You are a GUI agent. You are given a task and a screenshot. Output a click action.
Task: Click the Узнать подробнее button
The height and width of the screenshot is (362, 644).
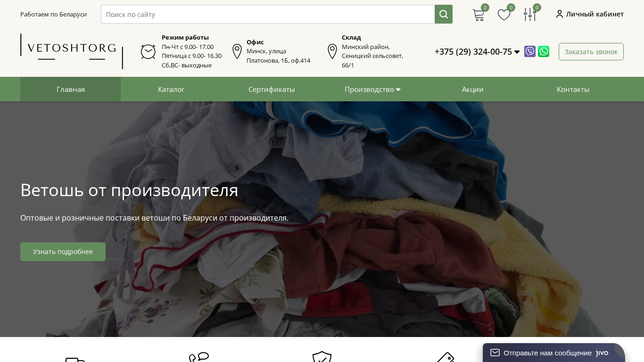coord(63,252)
